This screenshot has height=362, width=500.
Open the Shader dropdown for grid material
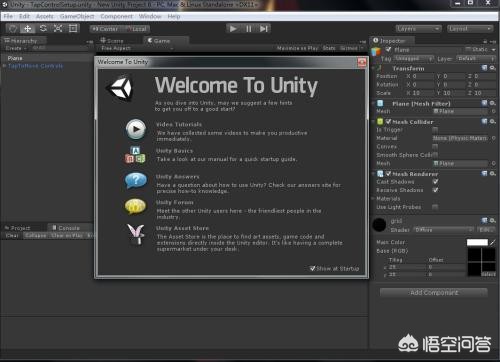pos(443,230)
